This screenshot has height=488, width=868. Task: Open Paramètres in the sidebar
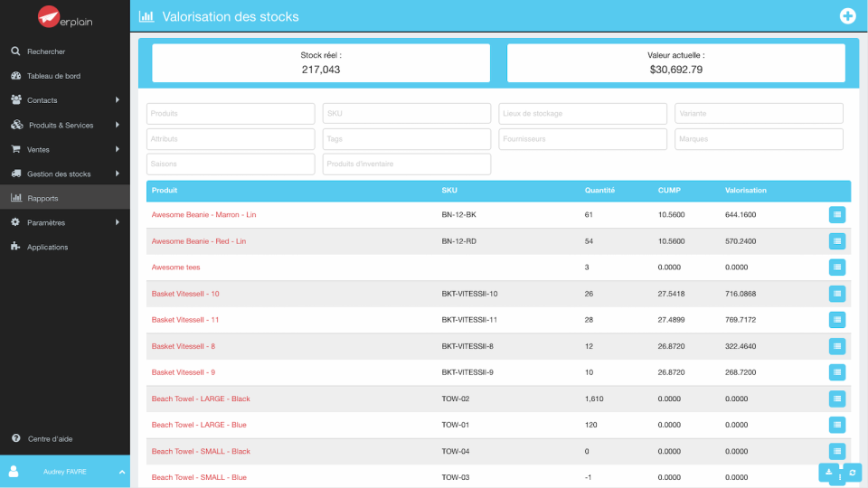pyautogui.click(x=65, y=222)
